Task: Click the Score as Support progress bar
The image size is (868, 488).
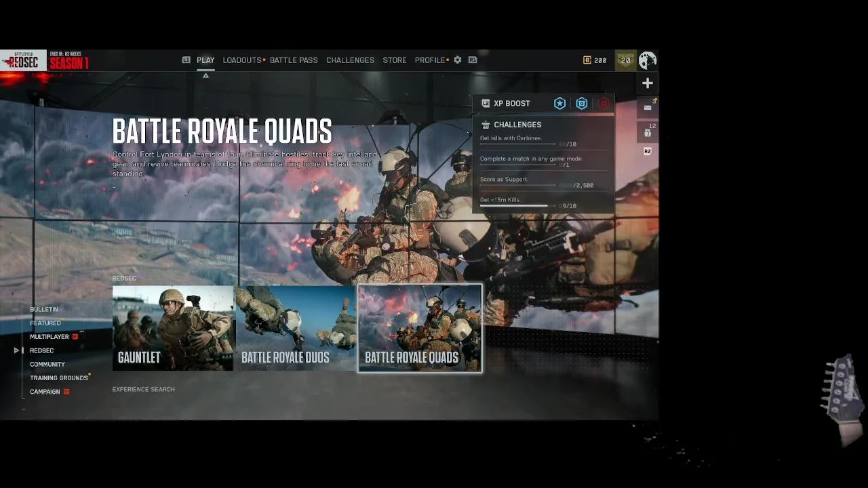Action: coord(518,185)
